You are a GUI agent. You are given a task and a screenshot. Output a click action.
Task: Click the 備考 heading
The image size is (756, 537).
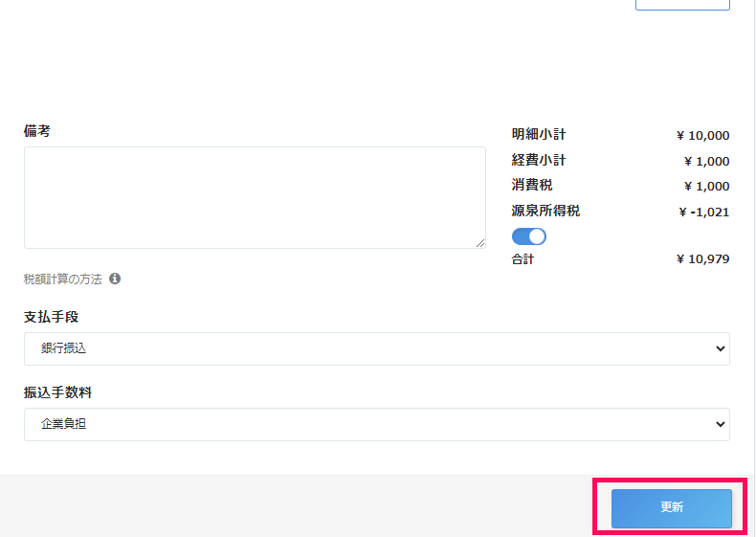[x=37, y=131]
